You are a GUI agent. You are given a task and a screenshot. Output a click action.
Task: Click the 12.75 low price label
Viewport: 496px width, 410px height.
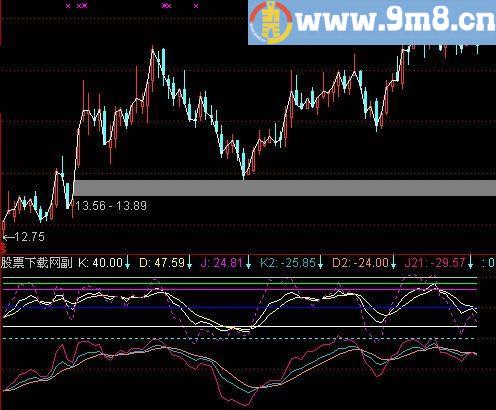(29, 237)
